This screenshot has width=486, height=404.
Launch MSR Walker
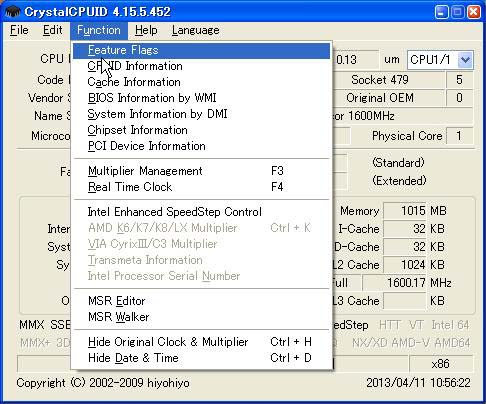point(201,317)
